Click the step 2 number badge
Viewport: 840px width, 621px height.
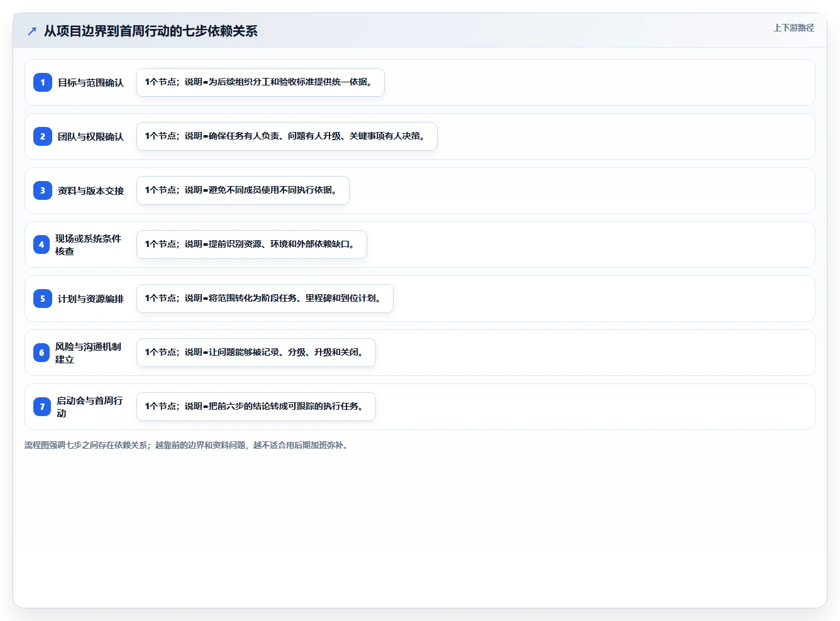tap(43, 136)
